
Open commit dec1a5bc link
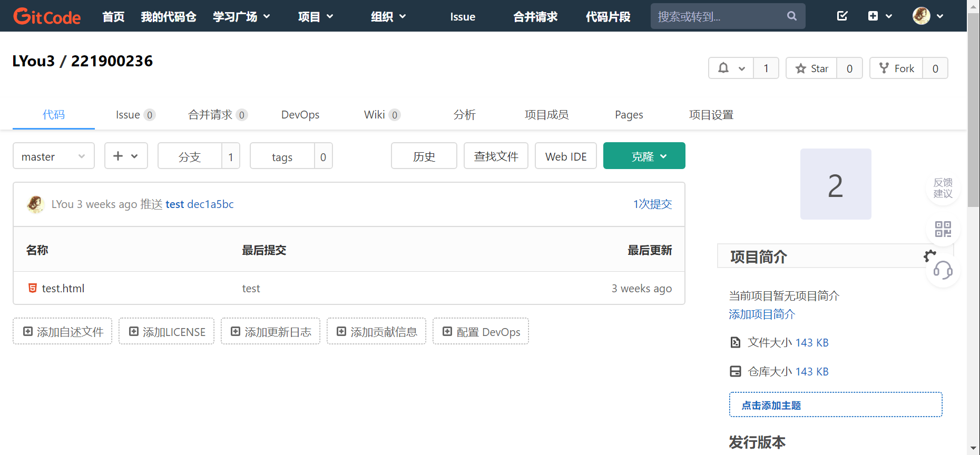(210, 204)
